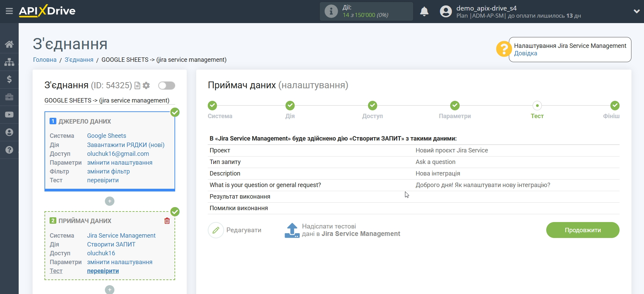
Task: Open the briefcase icon in sidebar
Action: pos(9,97)
